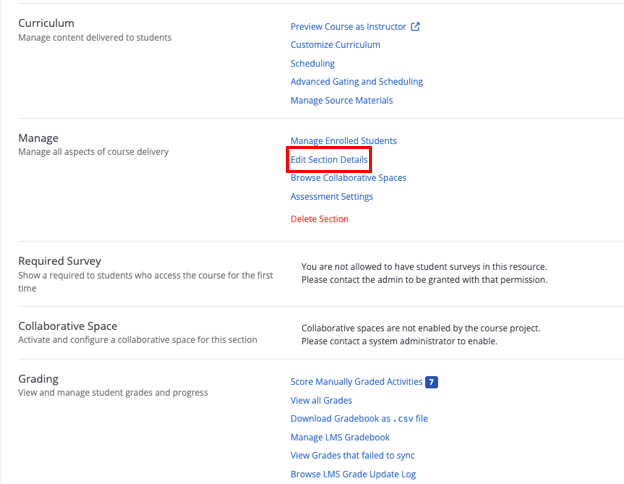Go to the Scheduling page
624x484 pixels.
[x=312, y=63]
